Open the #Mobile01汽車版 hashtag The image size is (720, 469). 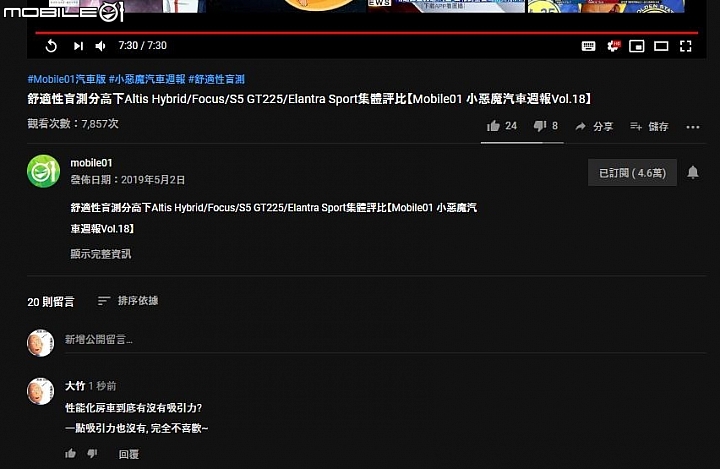67,79
